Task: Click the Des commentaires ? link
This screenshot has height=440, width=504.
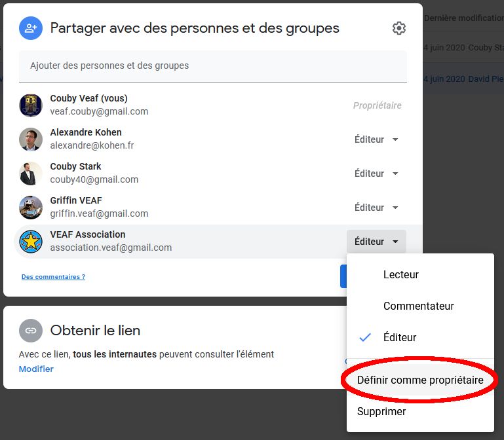Action: [53, 277]
